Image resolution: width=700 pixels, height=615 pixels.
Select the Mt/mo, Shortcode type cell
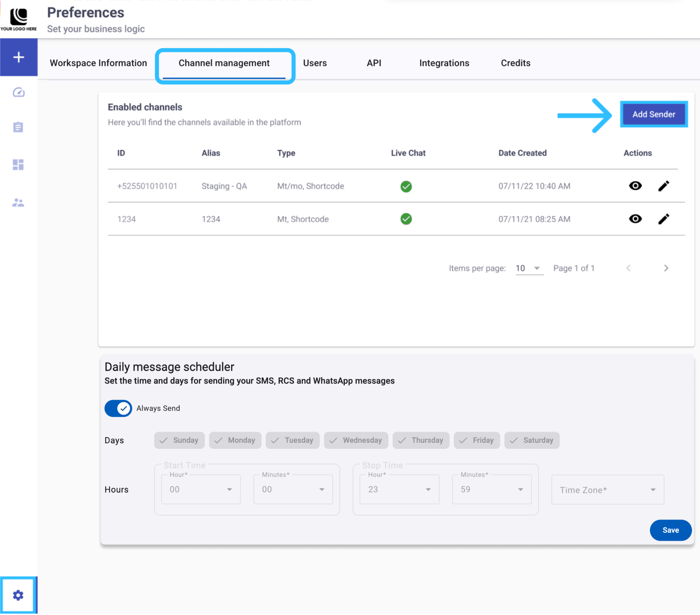click(x=311, y=186)
